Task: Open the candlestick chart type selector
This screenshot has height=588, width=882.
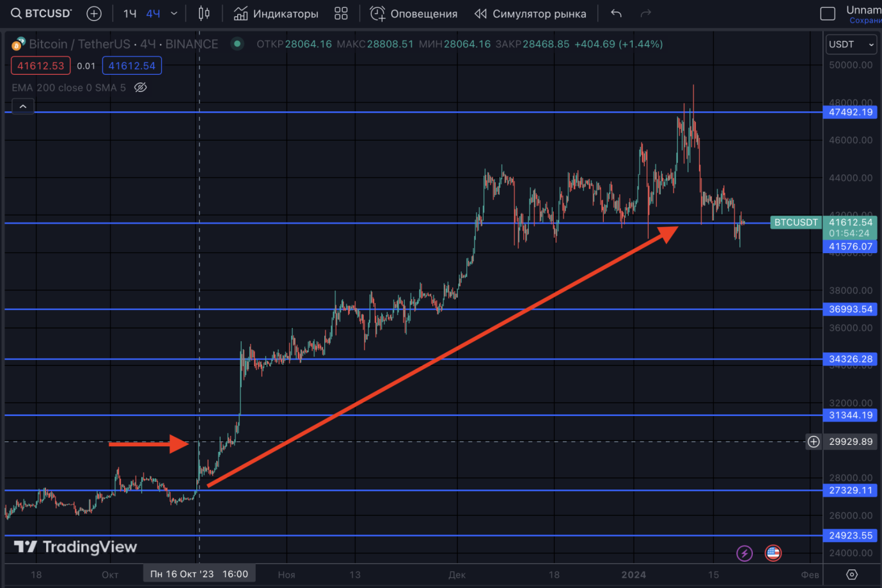Action: [x=204, y=13]
